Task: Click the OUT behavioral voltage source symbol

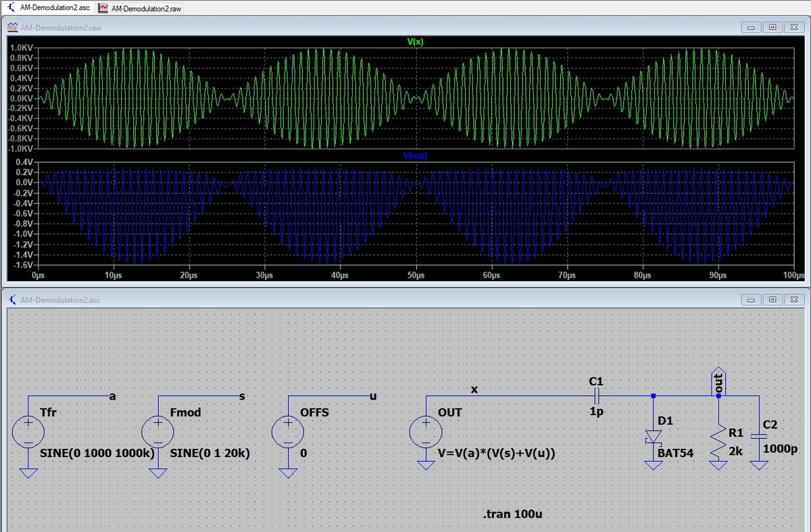Action: [x=426, y=433]
